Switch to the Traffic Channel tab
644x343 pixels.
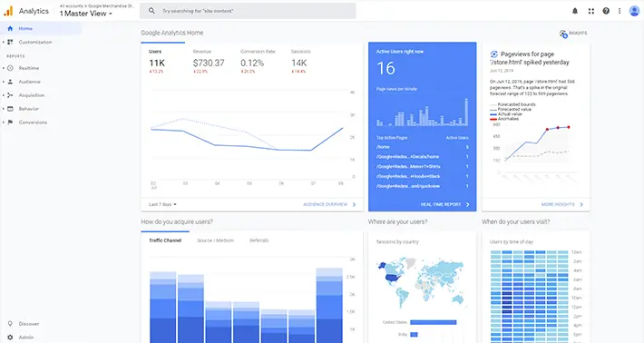[x=165, y=240]
